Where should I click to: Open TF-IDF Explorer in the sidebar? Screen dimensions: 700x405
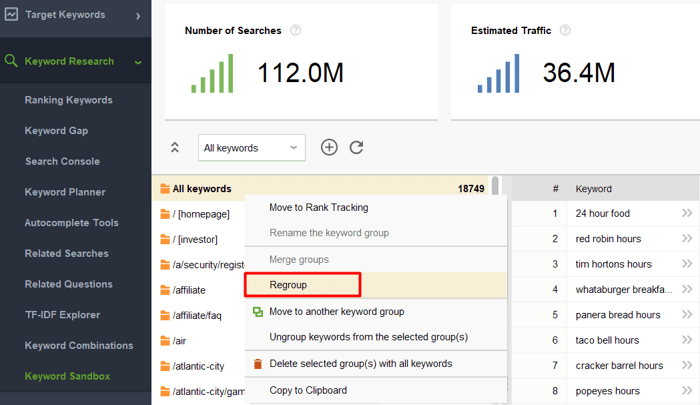62,315
